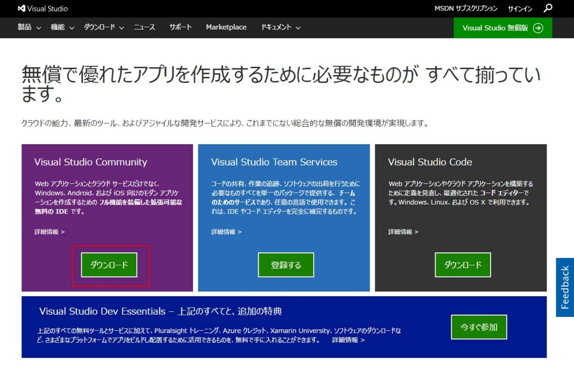Viewport: 574px width, 392px height.
Task: Open 詳細情報 link under Visual Studio Code
Action: [x=403, y=232]
